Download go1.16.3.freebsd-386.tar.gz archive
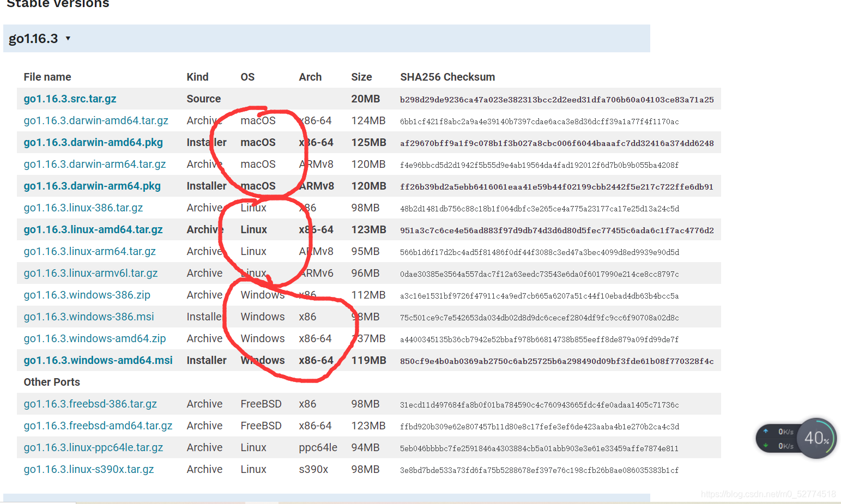Image resolution: width=841 pixels, height=504 pixels. 90,404
